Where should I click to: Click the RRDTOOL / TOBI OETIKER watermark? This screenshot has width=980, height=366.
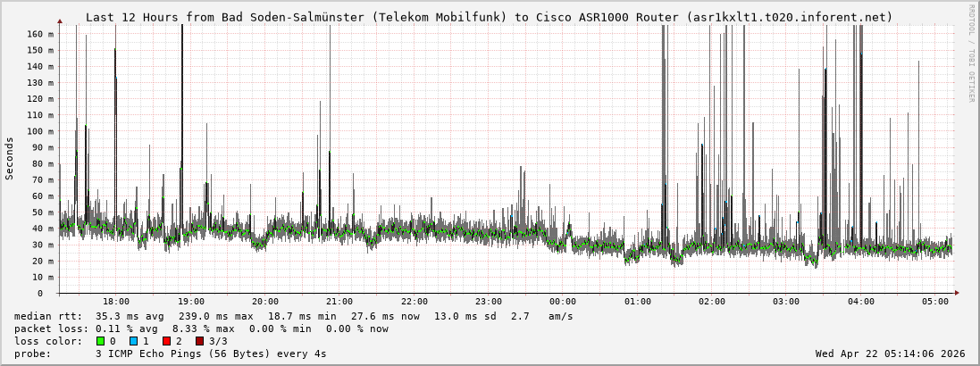pos(971,54)
